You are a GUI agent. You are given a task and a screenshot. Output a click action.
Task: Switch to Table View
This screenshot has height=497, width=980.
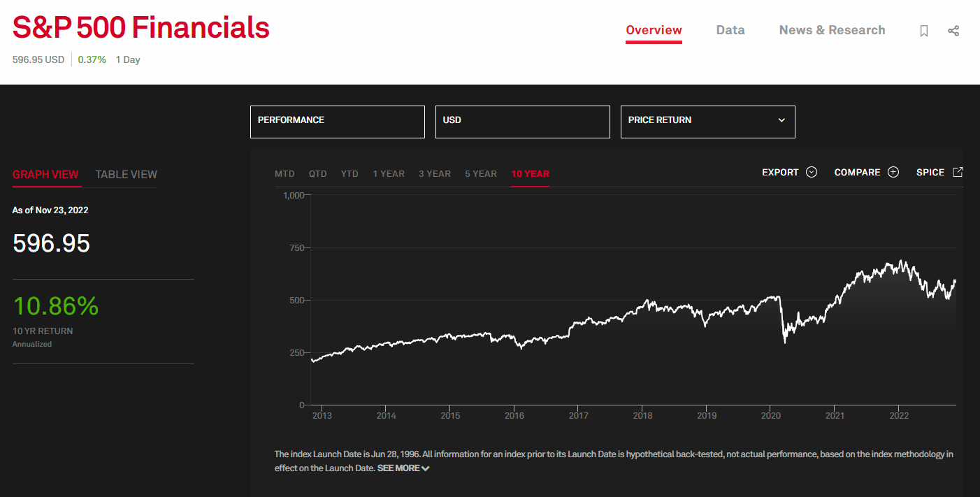coord(126,174)
